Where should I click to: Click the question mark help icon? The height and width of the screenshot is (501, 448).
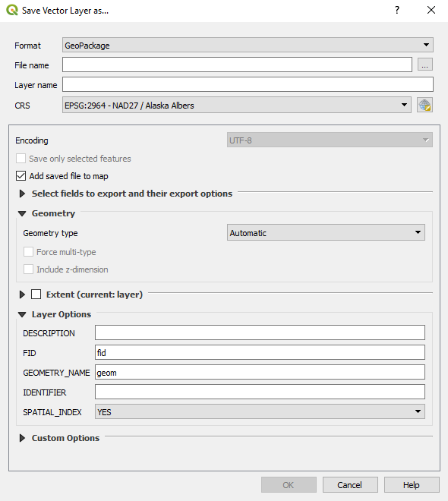point(397,10)
